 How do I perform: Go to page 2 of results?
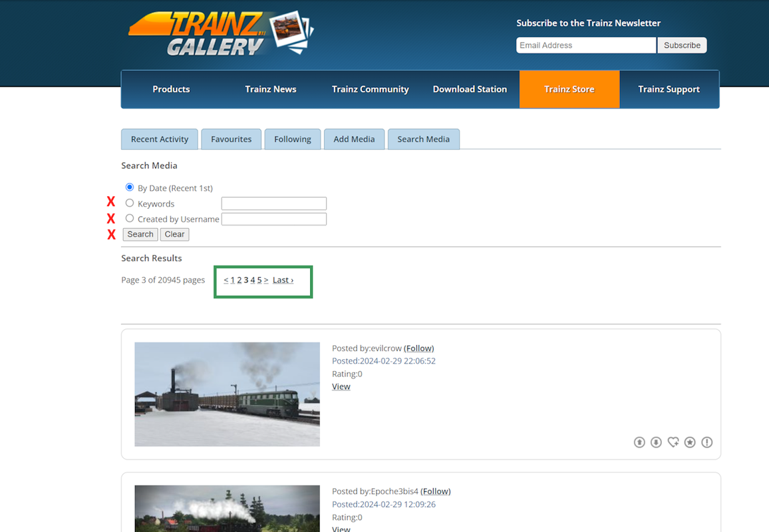pyautogui.click(x=239, y=280)
